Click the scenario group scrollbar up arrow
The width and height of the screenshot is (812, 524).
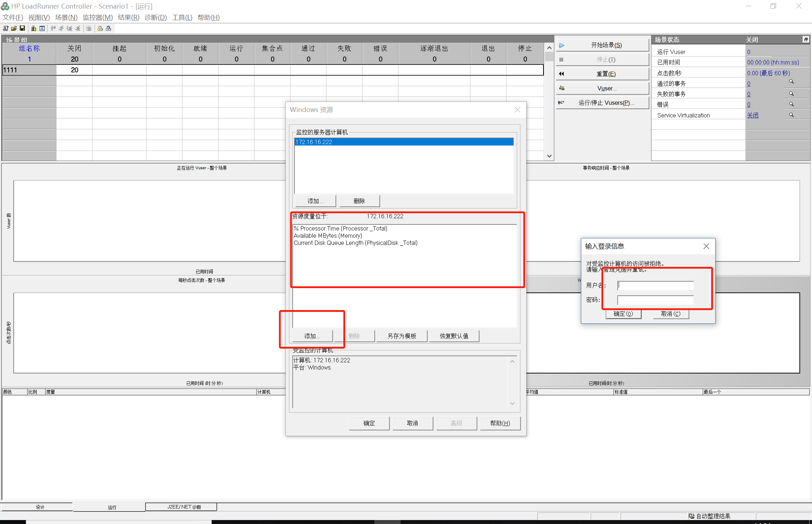pyautogui.click(x=549, y=47)
